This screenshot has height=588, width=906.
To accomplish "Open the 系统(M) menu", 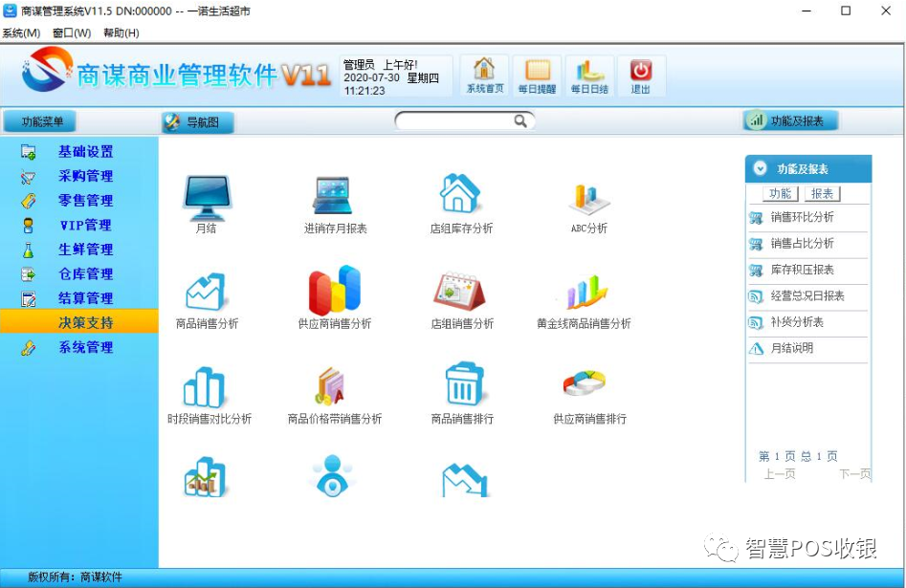I will tap(19, 32).
